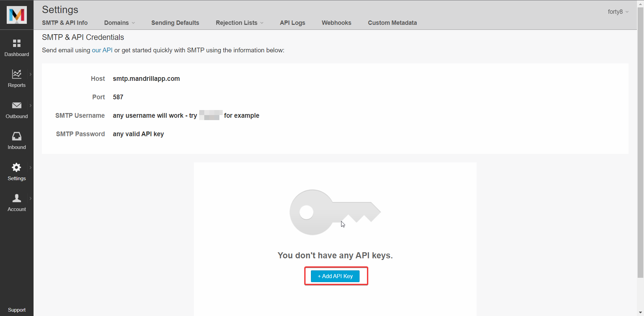This screenshot has height=316, width=644.
Task: Open the Account person icon
Action: (17, 198)
